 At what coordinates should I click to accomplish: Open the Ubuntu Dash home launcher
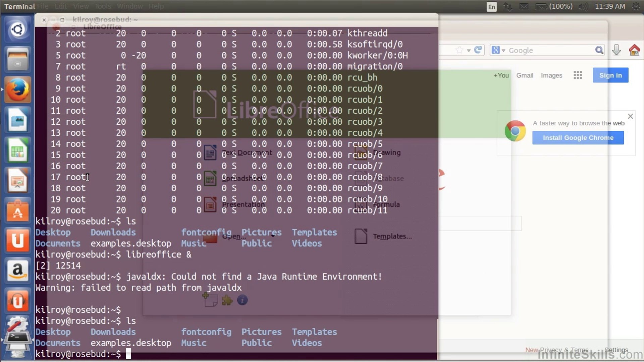[17, 29]
